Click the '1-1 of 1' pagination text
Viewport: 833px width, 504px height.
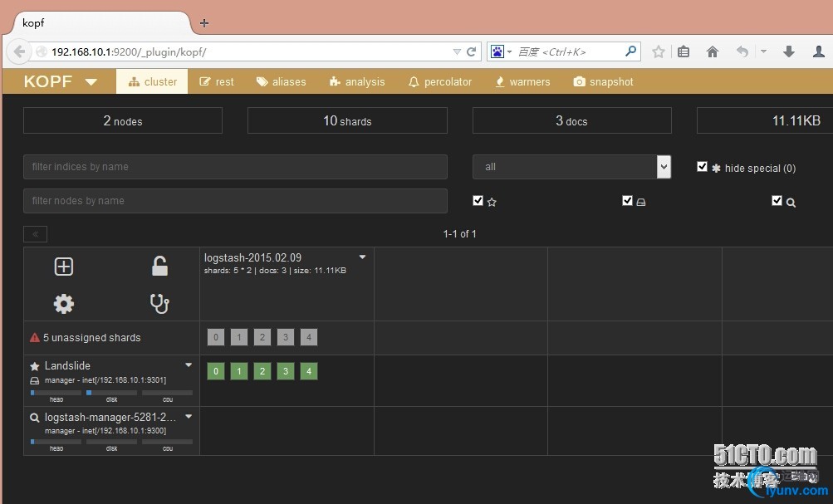[x=459, y=233]
